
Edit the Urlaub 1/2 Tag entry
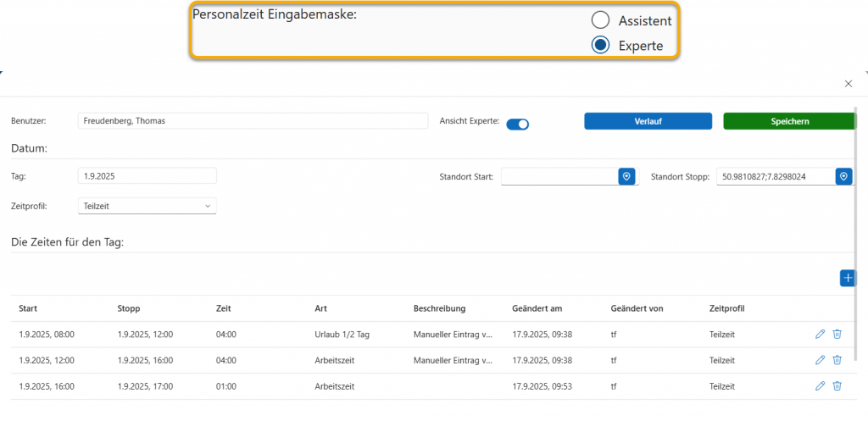coord(820,335)
